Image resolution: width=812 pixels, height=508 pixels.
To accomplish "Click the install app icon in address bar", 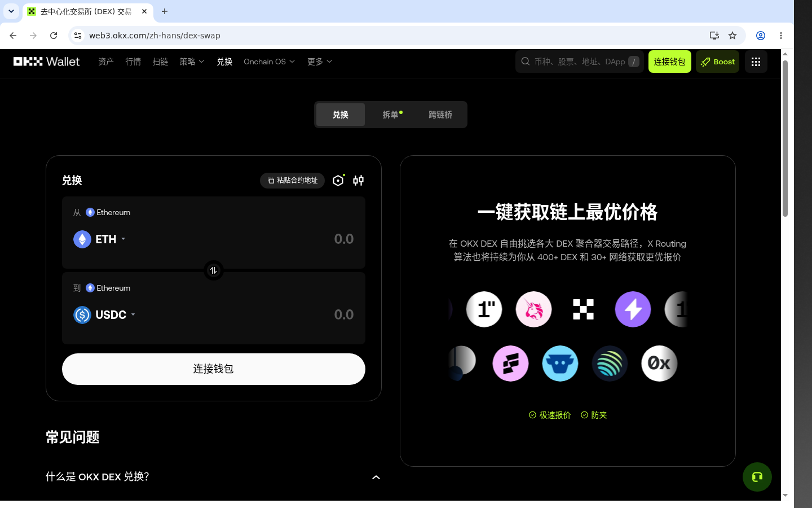I will tap(714, 36).
